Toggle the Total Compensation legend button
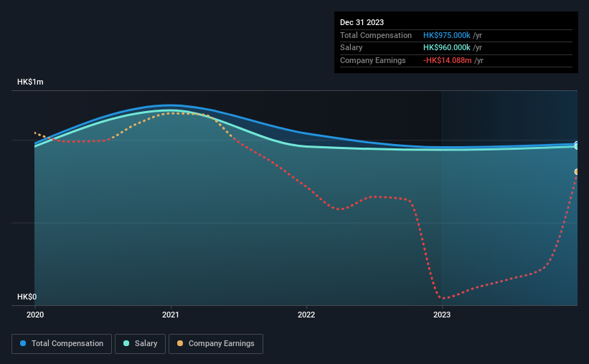The height and width of the screenshot is (364, 589). pos(62,344)
